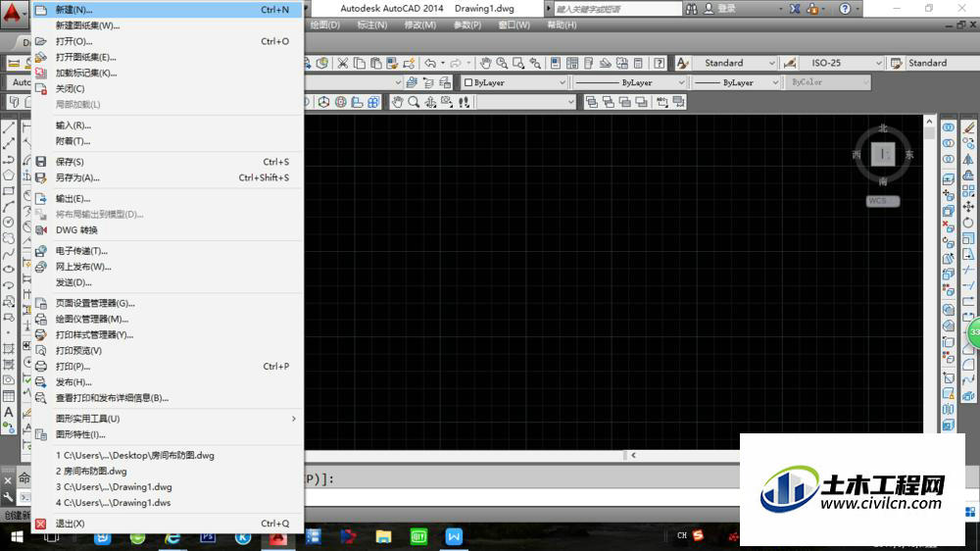Open the Text Style manager icon
Screen dimensions: 980x551
pos(682,63)
